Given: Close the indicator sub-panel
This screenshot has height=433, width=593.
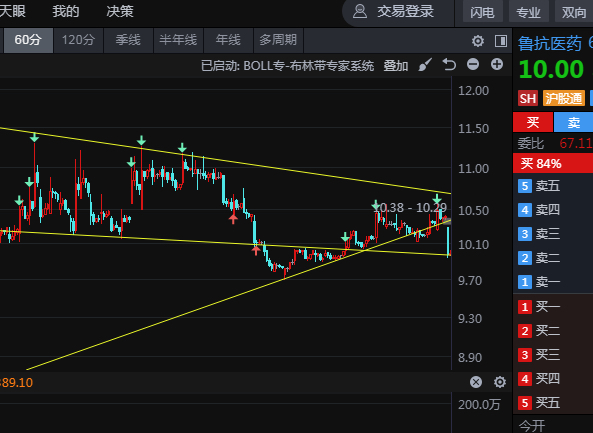Looking at the screenshot, I should (x=476, y=382).
